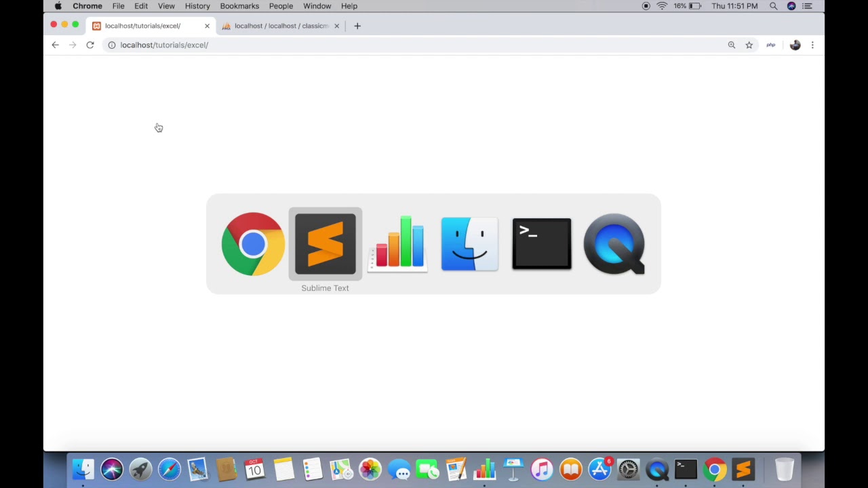Switch to the localhost/tutorials/excel/ tab
The height and width of the screenshot is (488, 868).
tap(151, 26)
